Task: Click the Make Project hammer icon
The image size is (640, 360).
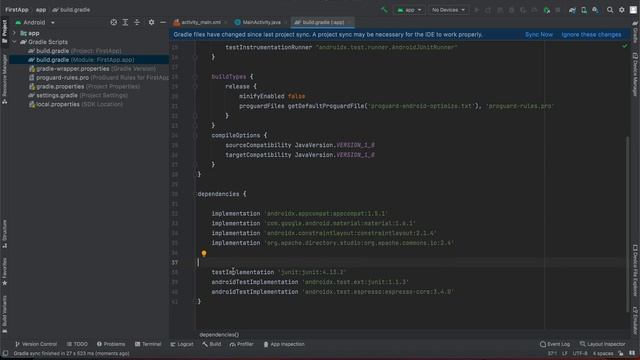Action: pyautogui.click(x=384, y=10)
